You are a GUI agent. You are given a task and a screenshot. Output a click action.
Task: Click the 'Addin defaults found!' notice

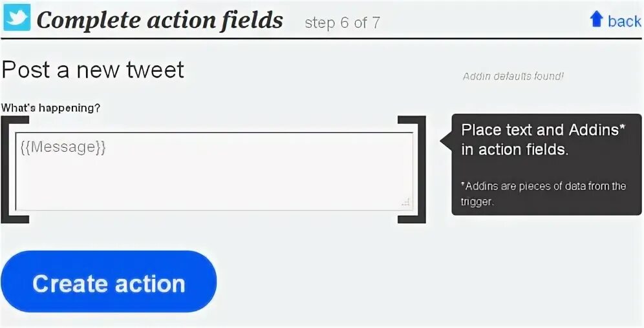(x=513, y=76)
